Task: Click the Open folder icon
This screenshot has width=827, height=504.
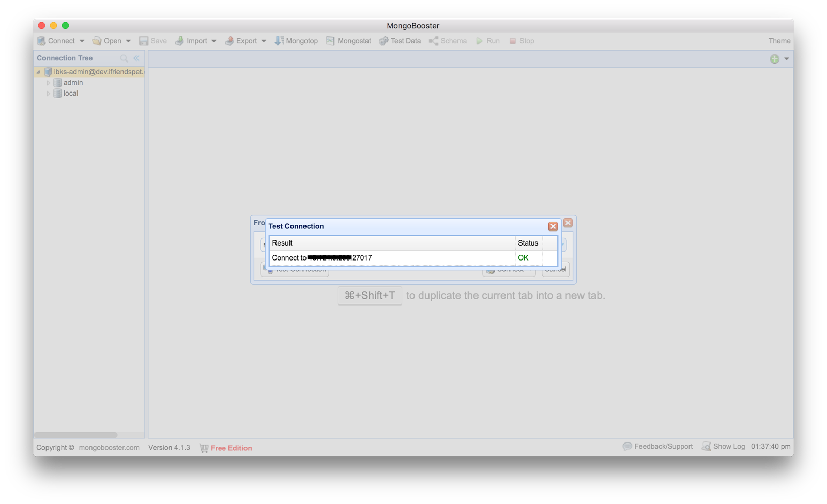Action: (97, 41)
